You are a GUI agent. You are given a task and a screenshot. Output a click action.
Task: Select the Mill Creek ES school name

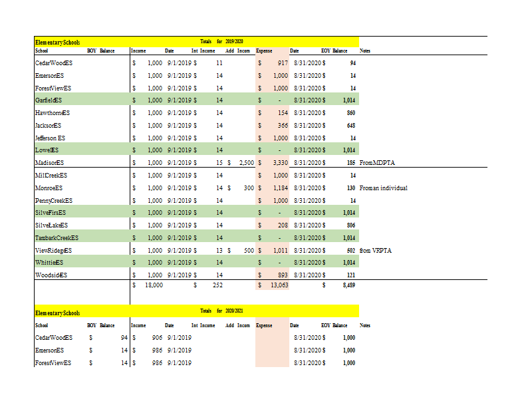(x=51, y=176)
